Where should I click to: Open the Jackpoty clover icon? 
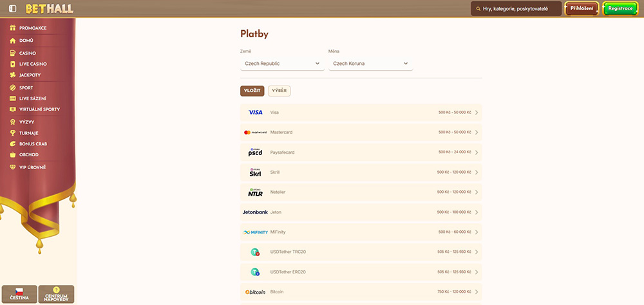pyautogui.click(x=12, y=75)
